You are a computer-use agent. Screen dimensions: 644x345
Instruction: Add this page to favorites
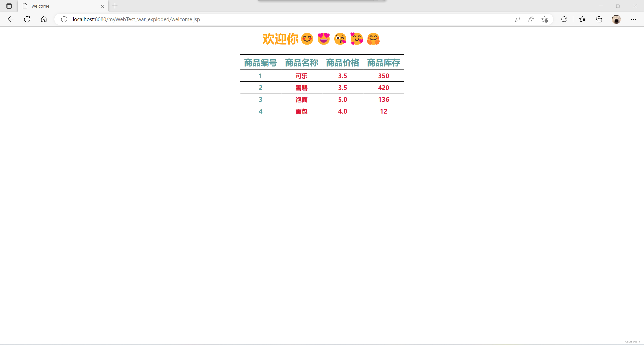click(x=545, y=19)
